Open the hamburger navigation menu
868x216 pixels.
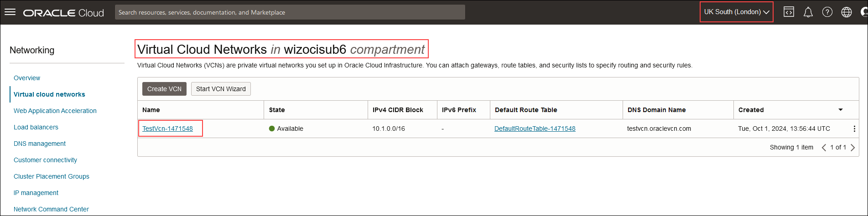10,12
